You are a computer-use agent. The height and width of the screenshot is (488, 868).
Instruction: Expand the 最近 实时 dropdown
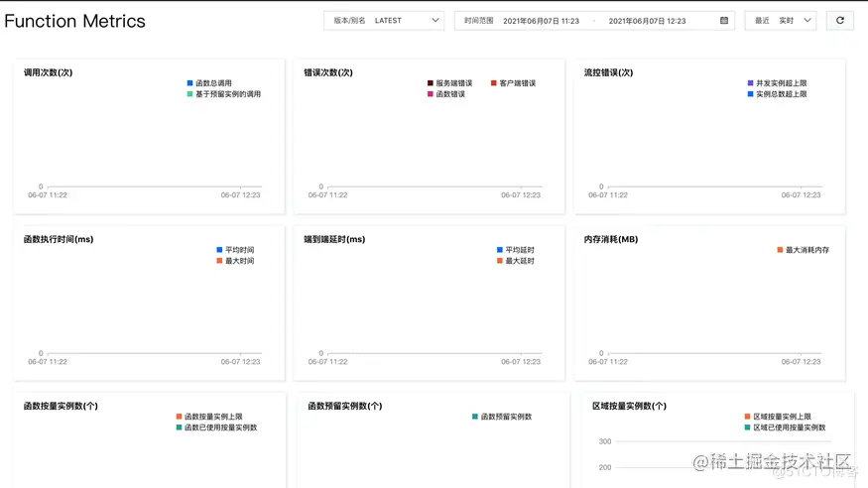[781, 21]
